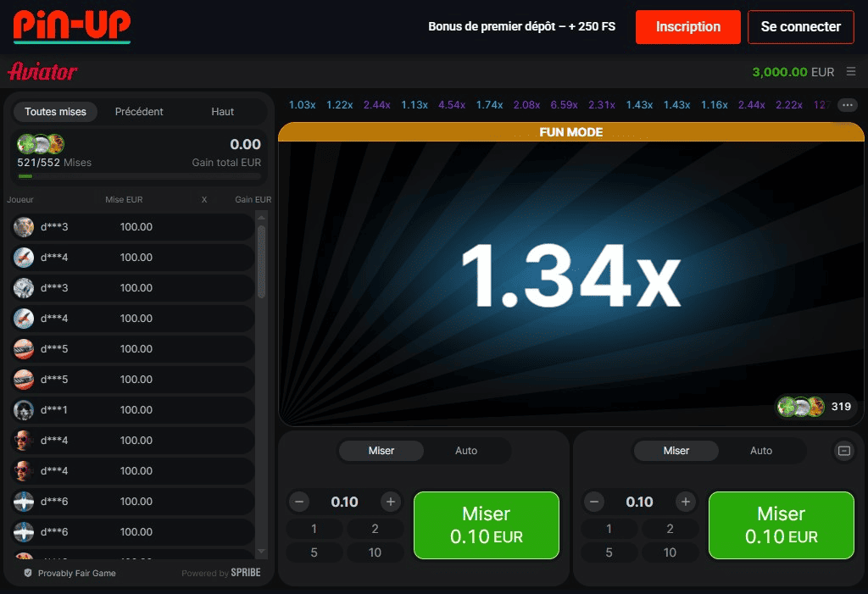
Task: Click the Pin-Up logo
Action: coord(72,26)
